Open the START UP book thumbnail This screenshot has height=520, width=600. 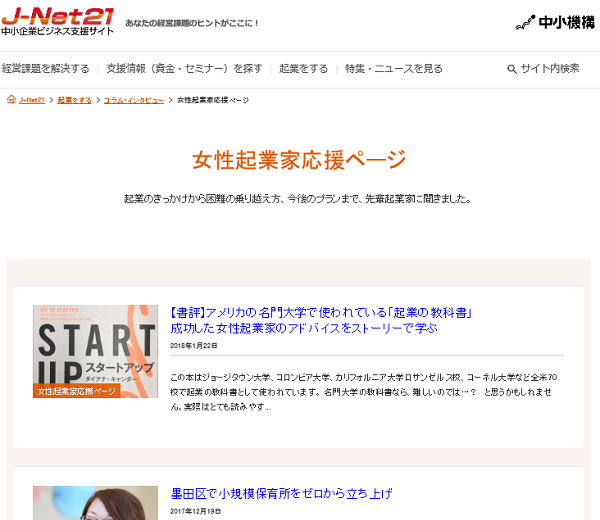95,351
